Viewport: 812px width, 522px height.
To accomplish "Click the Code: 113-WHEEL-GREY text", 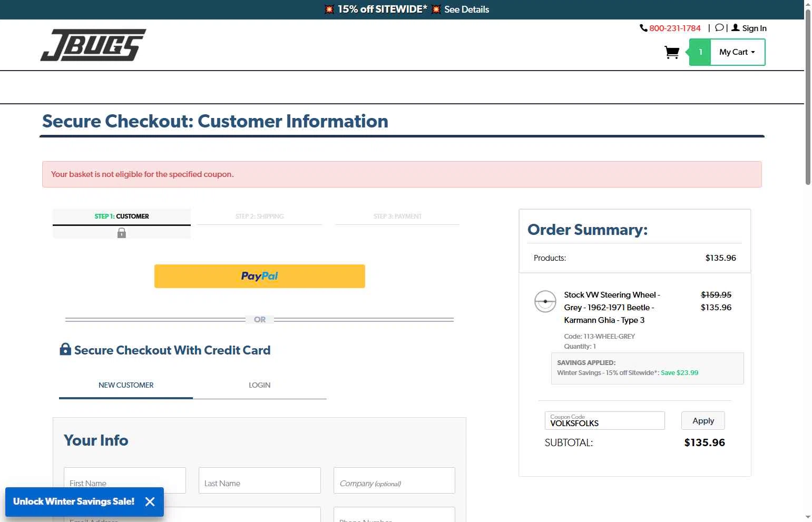I will [599, 337].
